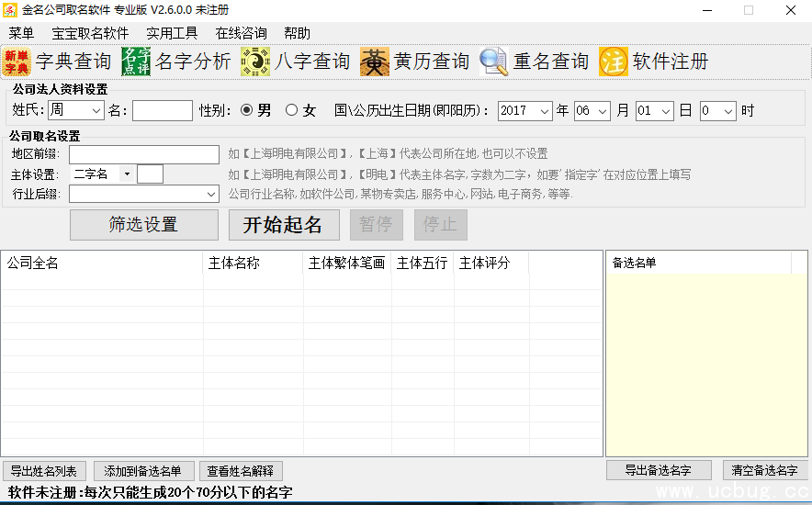Click the 备选名单 list header
This screenshot has height=505, width=812.
click(699, 263)
